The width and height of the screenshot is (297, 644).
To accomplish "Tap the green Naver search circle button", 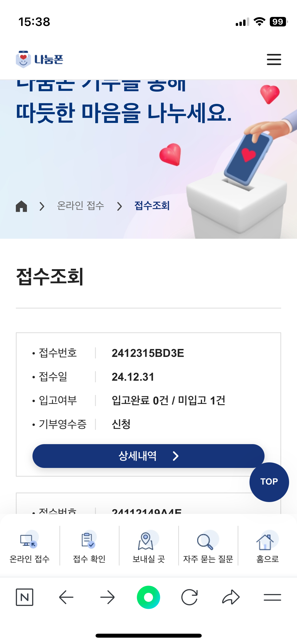I will [x=148, y=597].
